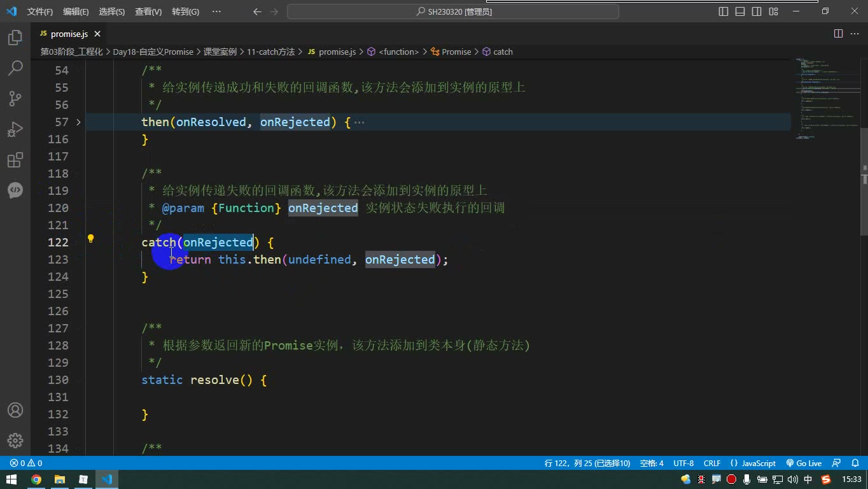Expand the folded code ellipsis after then(
The image size is (868, 489).
359,122
